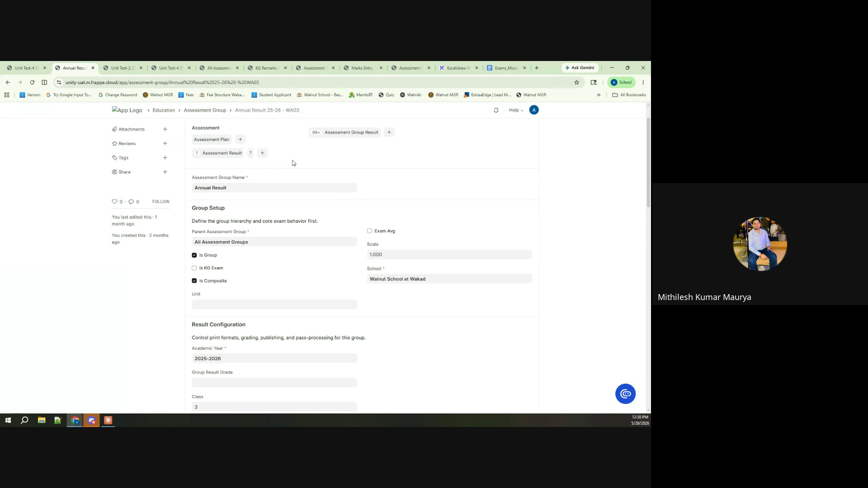The image size is (868, 488).
Task: Open the Fees bookmark
Action: click(186, 95)
